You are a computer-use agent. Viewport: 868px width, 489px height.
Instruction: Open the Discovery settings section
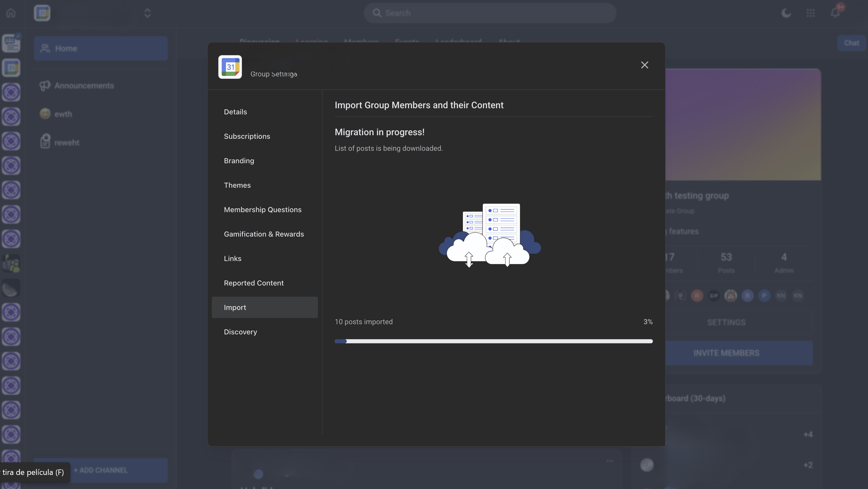tap(240, 332)
